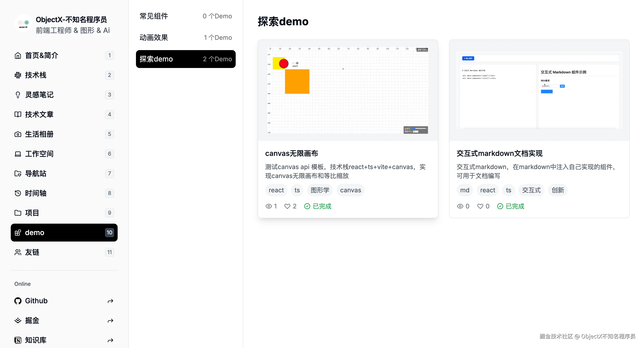Click the Github logo icon
The image size is (644, 348).
point(18,301)
